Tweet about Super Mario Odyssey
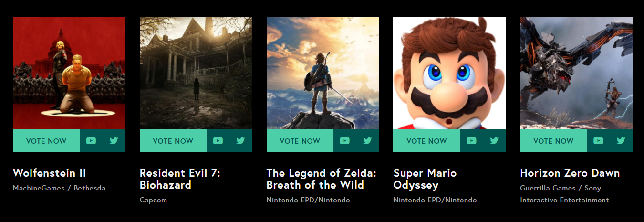 pos(494,141)
